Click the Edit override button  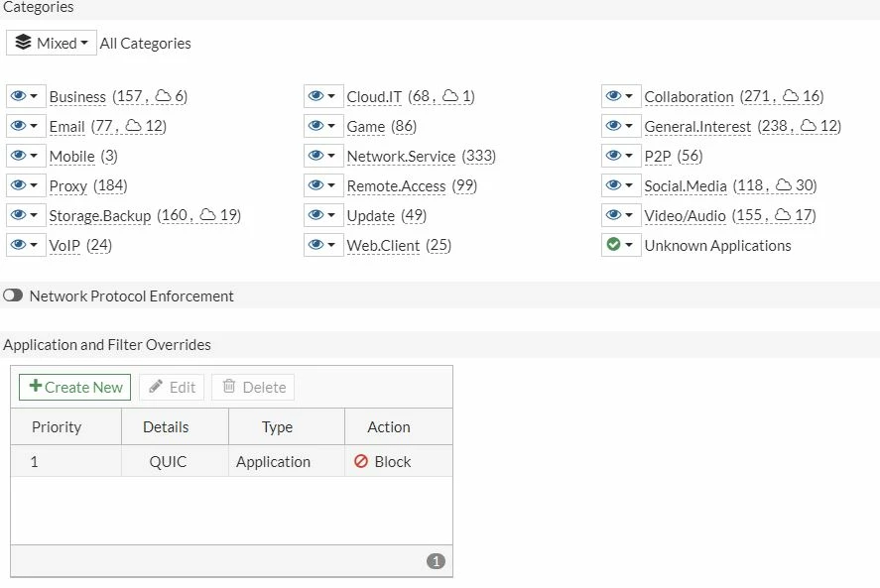coord(172,387)
